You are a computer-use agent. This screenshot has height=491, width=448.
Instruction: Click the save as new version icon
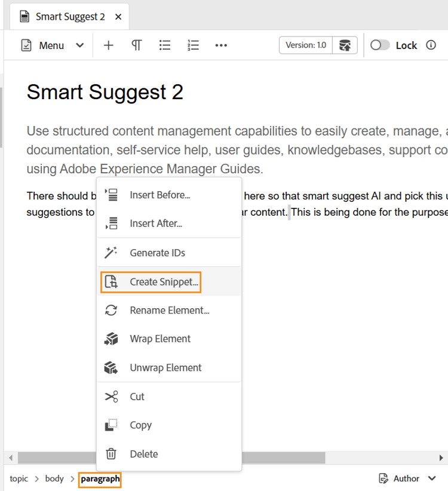[x=345, y=45]
